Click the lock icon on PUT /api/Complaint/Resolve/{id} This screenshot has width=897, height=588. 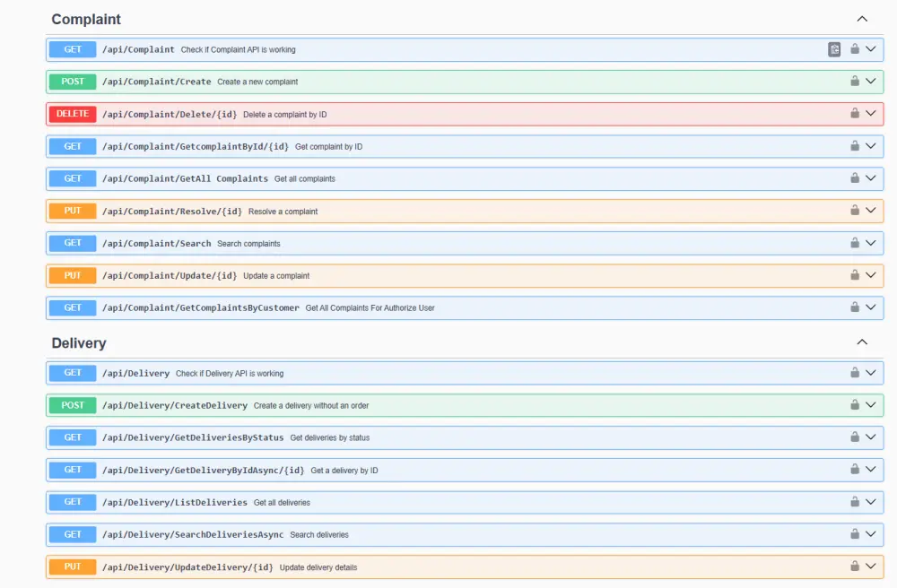[x=855, y=211]
